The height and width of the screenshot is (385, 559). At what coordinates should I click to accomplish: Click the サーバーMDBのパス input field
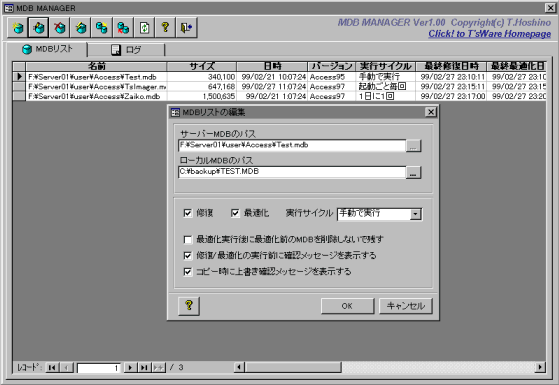pos(292,145)
